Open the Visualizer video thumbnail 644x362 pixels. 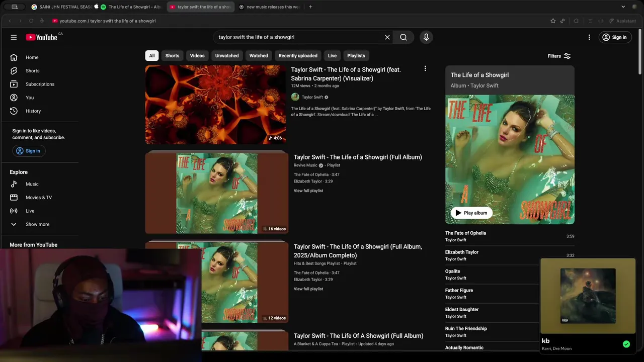[x=215, y=105]
